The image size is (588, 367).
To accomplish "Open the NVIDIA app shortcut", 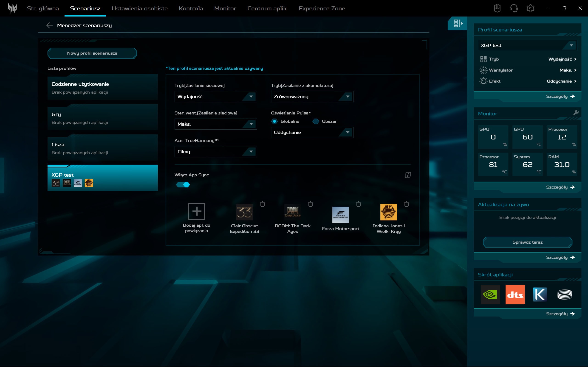I will tap(490, 295).
